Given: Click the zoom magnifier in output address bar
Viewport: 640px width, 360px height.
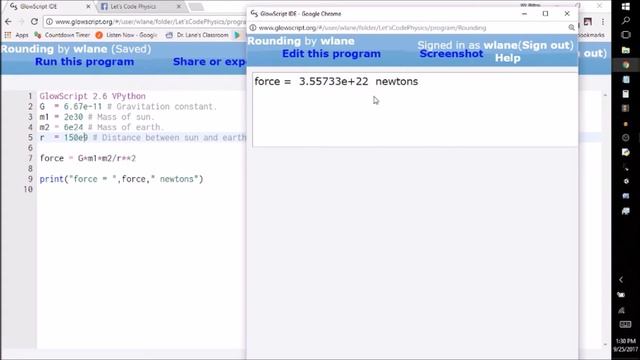Looking at the screenshot, I should coord(571,28).
